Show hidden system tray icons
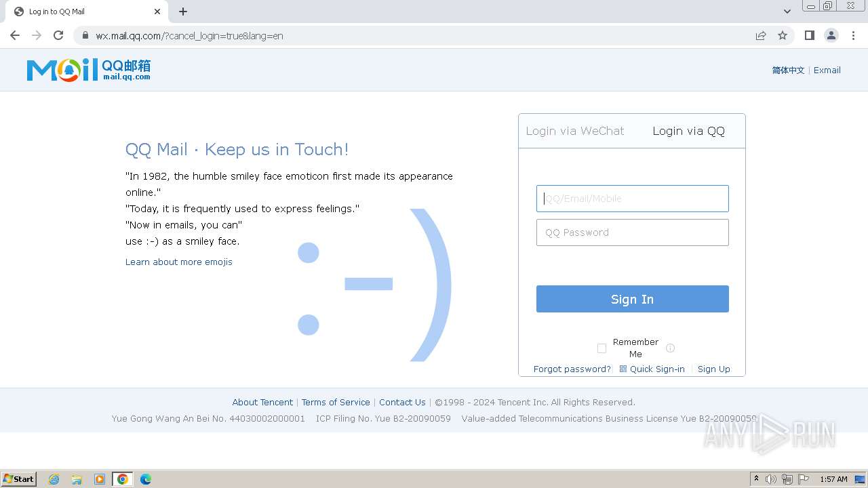Viewport: 868px width, 488px height. [x=756, y=479]
